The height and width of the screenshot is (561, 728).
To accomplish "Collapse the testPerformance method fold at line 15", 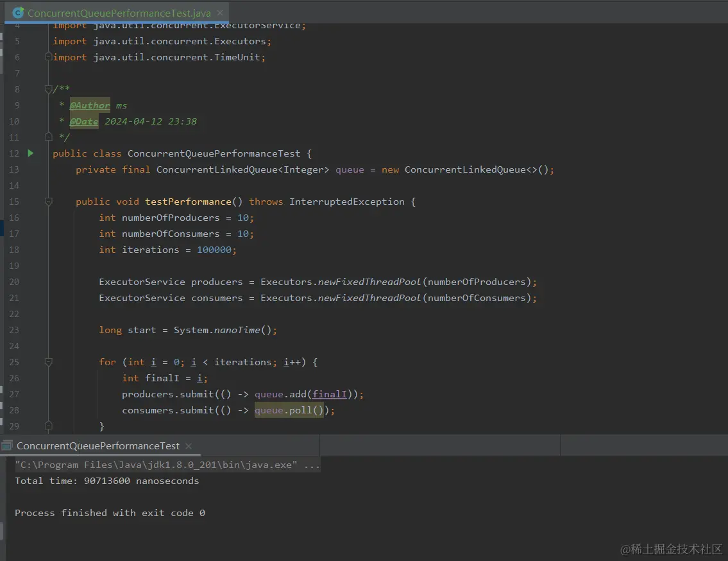I will [48, 202].
